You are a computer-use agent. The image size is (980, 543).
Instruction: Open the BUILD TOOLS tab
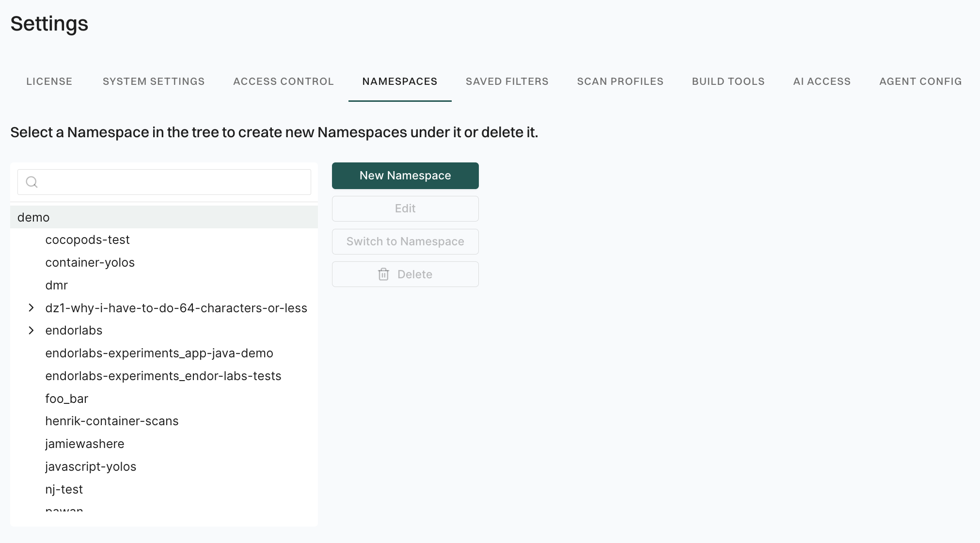(727, 81)
